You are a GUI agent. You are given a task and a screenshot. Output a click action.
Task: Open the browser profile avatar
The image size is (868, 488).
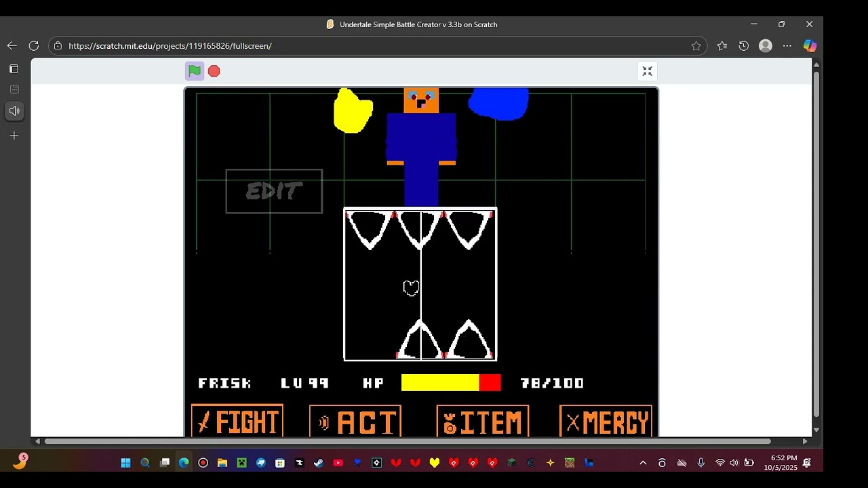click(x=766, y=45)
